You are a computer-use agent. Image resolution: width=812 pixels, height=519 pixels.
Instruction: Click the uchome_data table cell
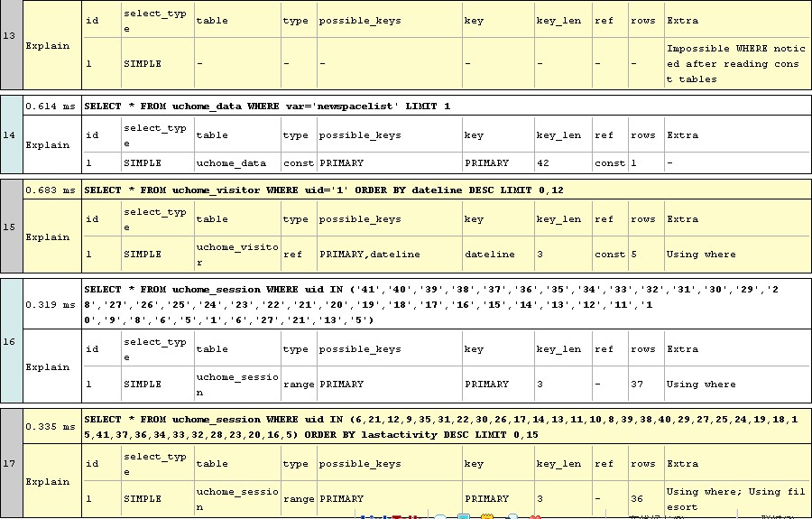237,162
